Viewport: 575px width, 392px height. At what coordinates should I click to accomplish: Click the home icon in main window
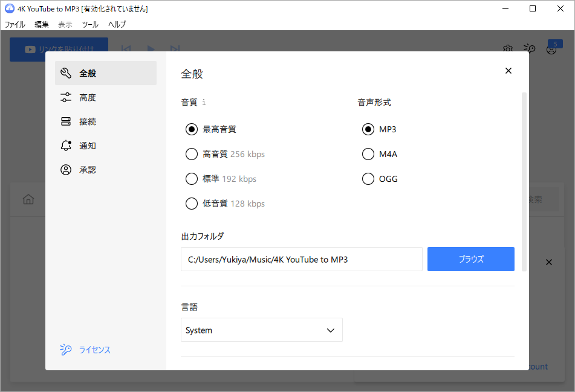pyautogui.click(x=28, y=199)
